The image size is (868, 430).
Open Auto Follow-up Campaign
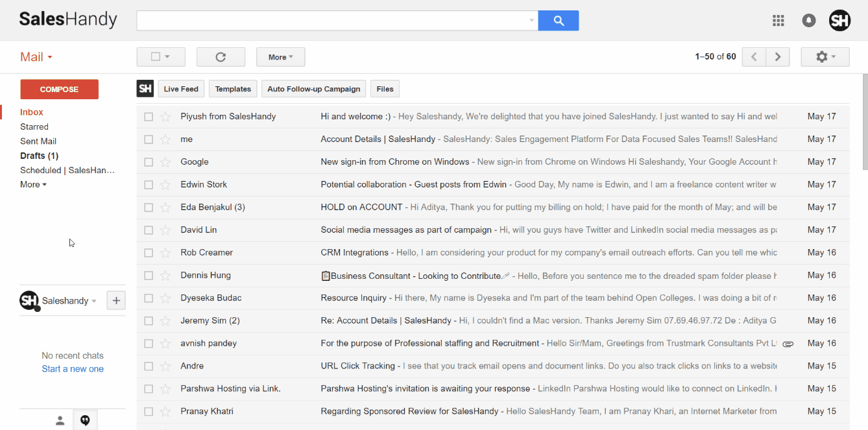314,89
